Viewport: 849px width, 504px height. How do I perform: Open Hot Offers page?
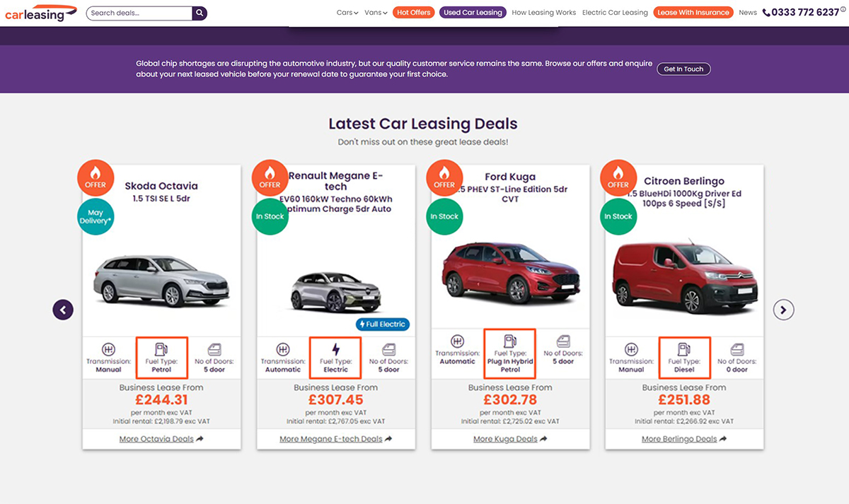coord(413,13)
